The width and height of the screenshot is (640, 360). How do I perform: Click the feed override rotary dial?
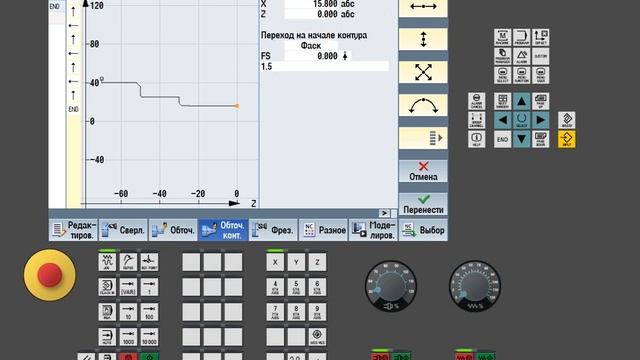pyautogui.click(x=475, y=287)
